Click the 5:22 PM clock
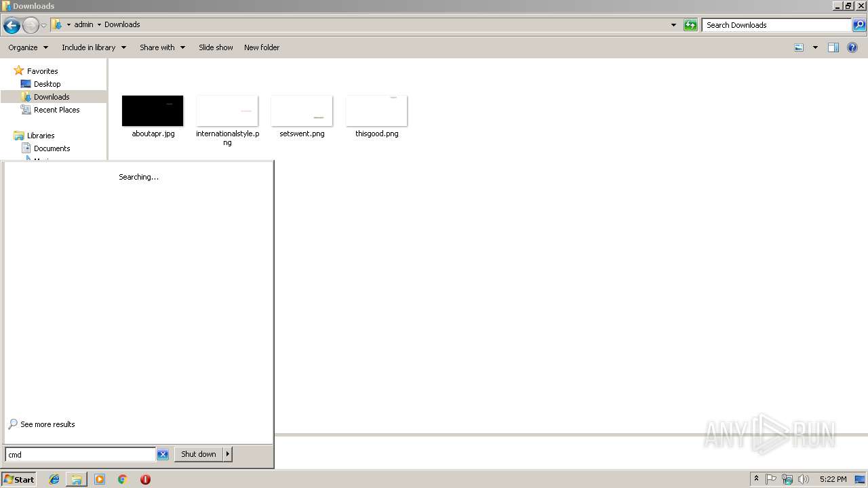Viewport: 868px width, 488px height. point(833,479)
